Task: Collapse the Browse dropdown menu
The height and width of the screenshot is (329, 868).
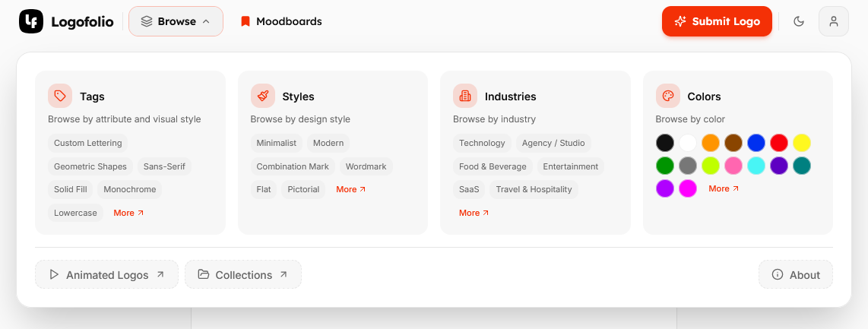Action: point(176,21)
